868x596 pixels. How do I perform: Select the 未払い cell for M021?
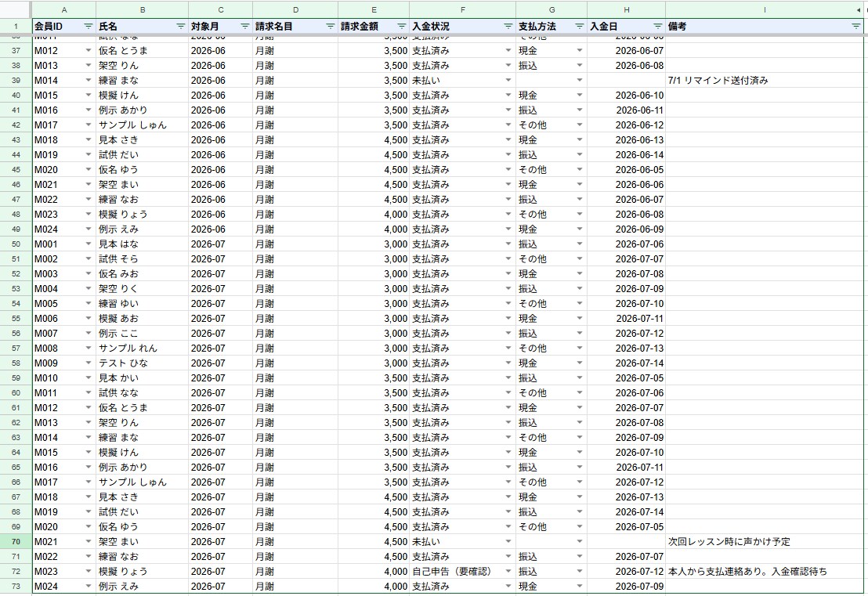(x=463, y=542)
